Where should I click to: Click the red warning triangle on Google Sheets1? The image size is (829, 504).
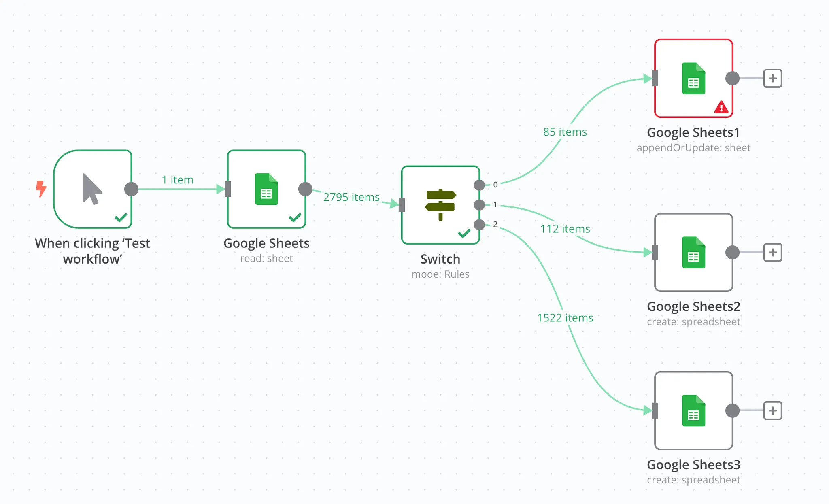click(721, 107)
